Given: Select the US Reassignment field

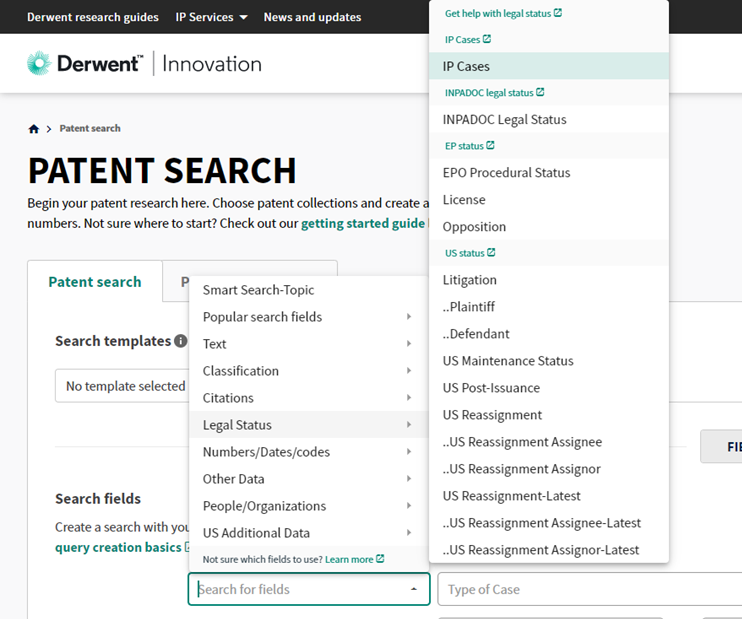Looking at the screenshot, I should coord(549,415).
